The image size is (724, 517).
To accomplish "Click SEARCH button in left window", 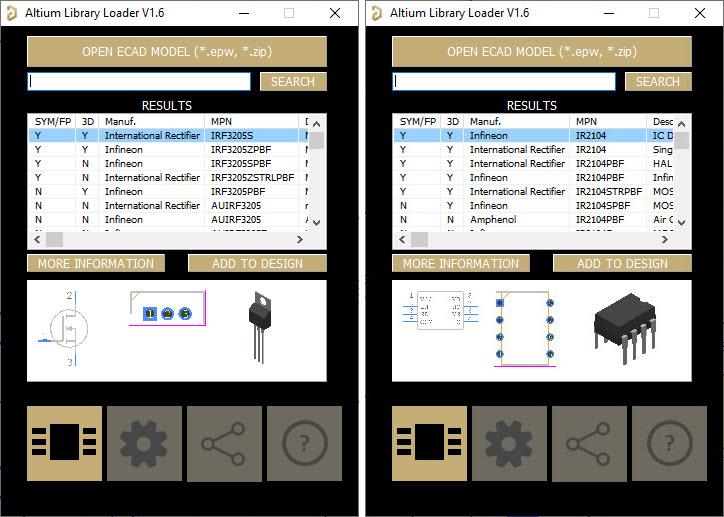I will (x=293, y=82).
